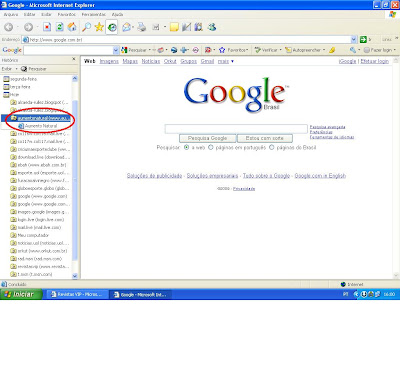The width and height of the screenshot is (400, 374).
Task: Click the green Go arrow button
Action: 363,39
